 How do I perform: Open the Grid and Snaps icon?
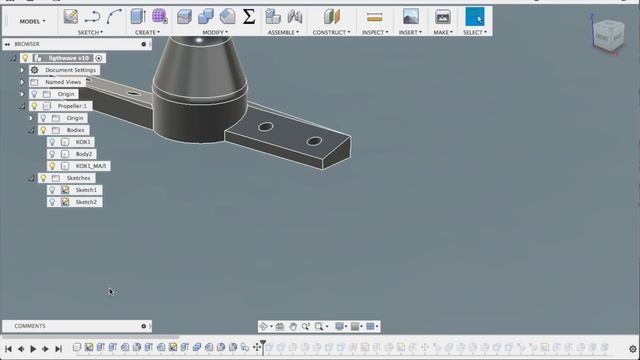point(355,326)
